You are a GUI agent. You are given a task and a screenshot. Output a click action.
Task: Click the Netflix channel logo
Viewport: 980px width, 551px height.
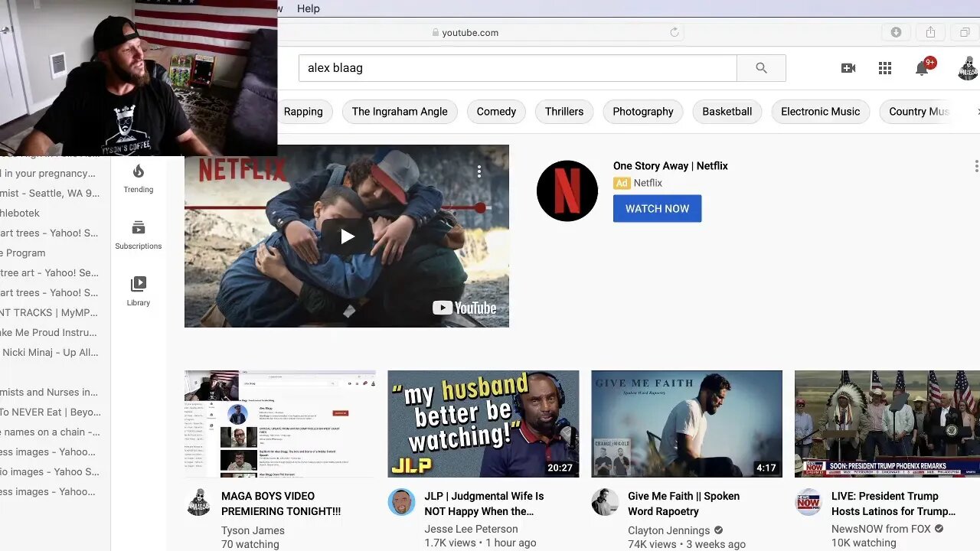pos(567,191)
